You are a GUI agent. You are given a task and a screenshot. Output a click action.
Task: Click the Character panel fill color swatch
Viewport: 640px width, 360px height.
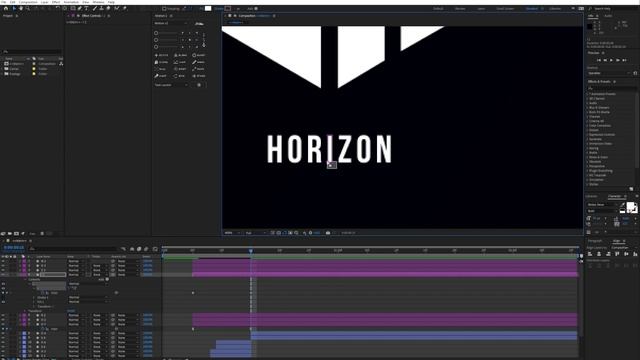tap(630, 205)
